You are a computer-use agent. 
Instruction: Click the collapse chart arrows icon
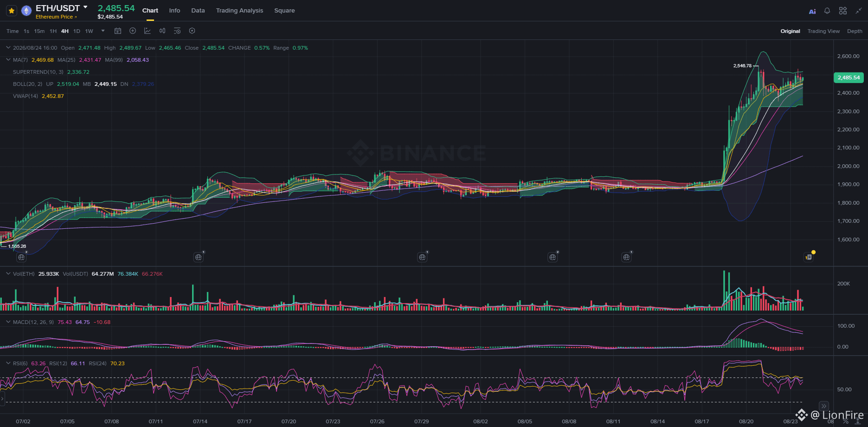click(x=859, y=11)
